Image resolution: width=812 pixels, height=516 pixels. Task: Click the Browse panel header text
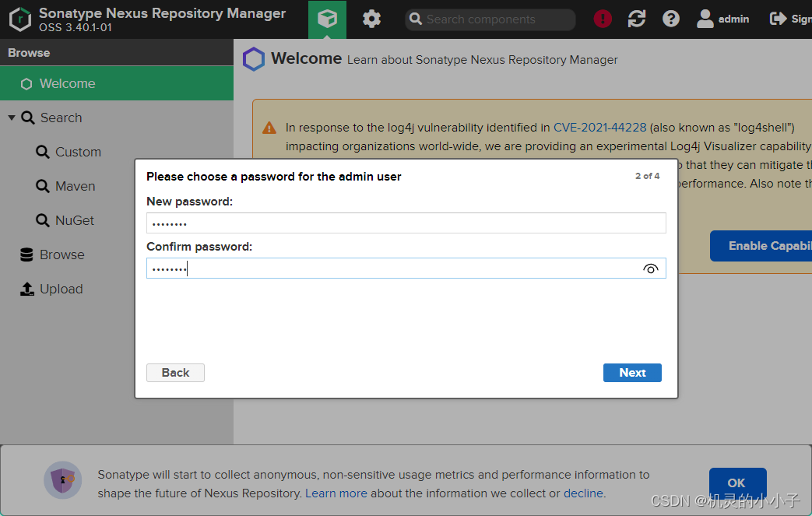tap(29, 53)
